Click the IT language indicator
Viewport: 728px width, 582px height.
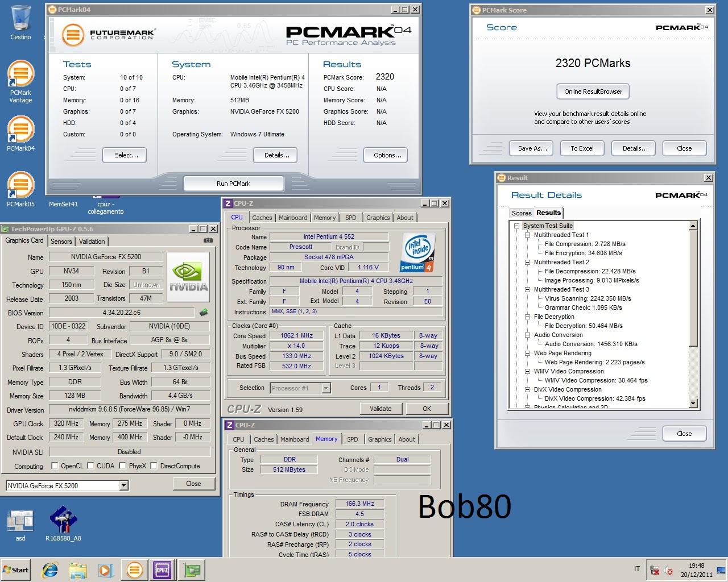(x=636, y=569)
